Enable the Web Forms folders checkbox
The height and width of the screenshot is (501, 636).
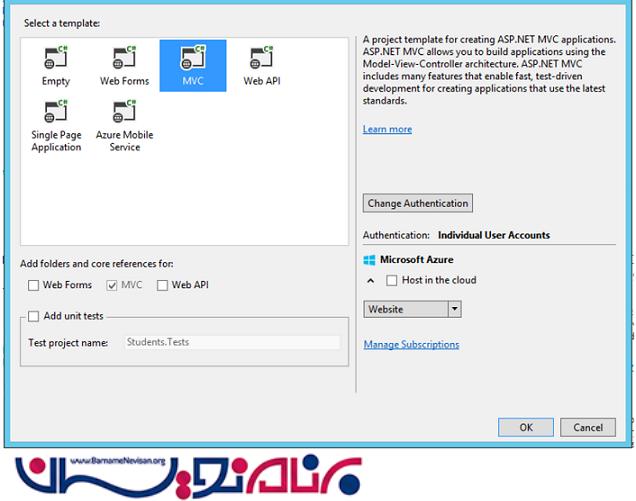33,285
